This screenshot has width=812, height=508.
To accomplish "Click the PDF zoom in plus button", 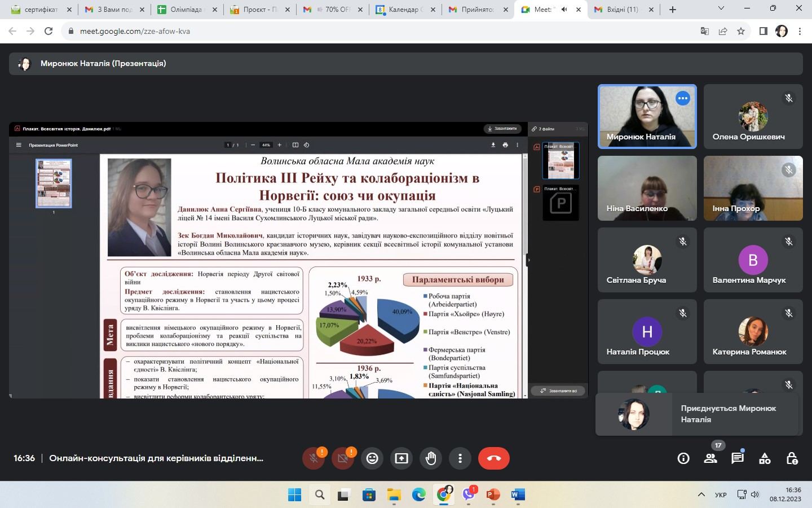I will point(279,145).
